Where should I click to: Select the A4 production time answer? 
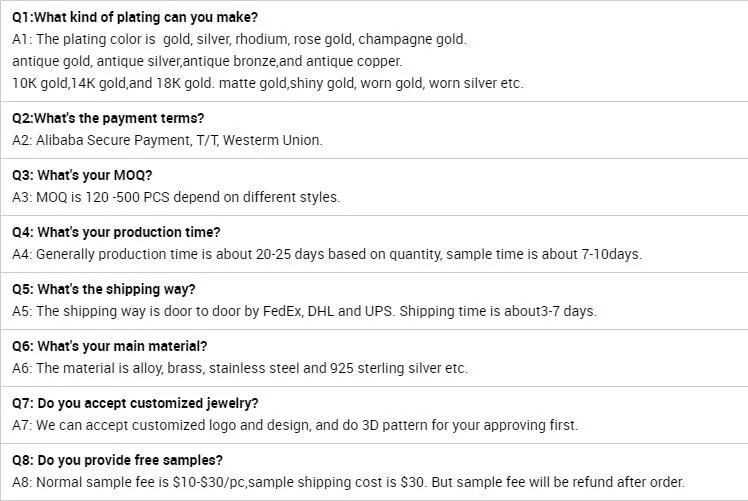[327, 254]
